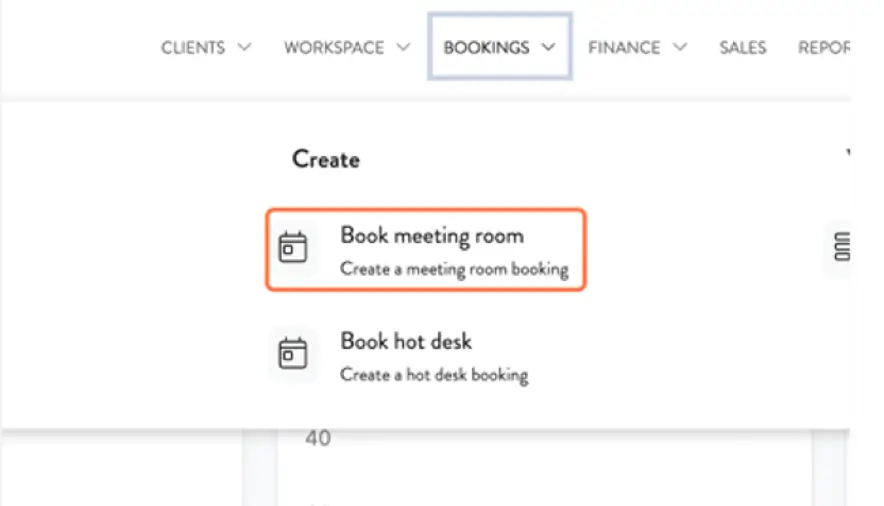Click 'Create a meeting room booking' description

point(454,269)
